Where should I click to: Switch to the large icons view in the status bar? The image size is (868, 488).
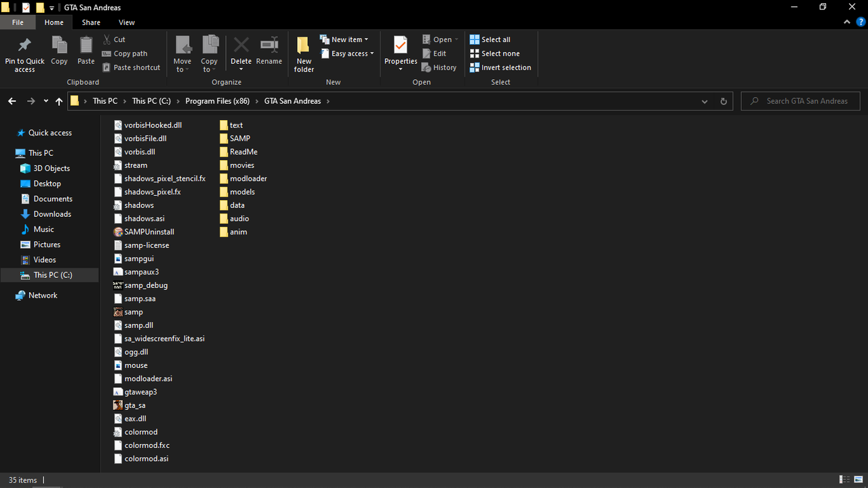857,480
